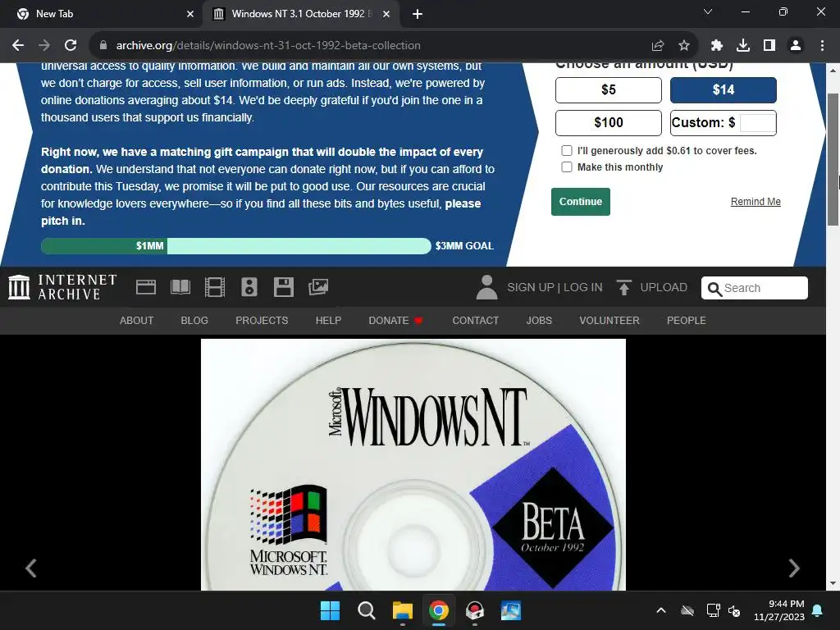
Task: Open the DONATE menu item
Action: pos(395,321)
